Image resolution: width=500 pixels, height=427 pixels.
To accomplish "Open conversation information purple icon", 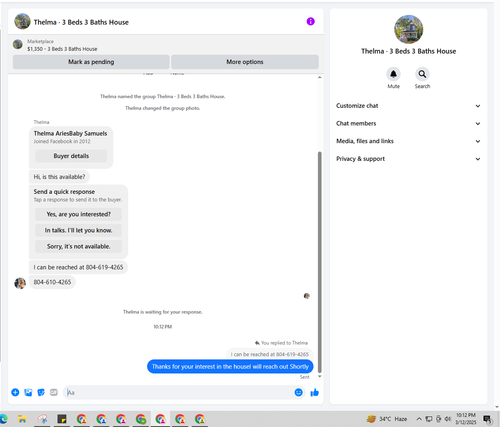I will (310, 22).
